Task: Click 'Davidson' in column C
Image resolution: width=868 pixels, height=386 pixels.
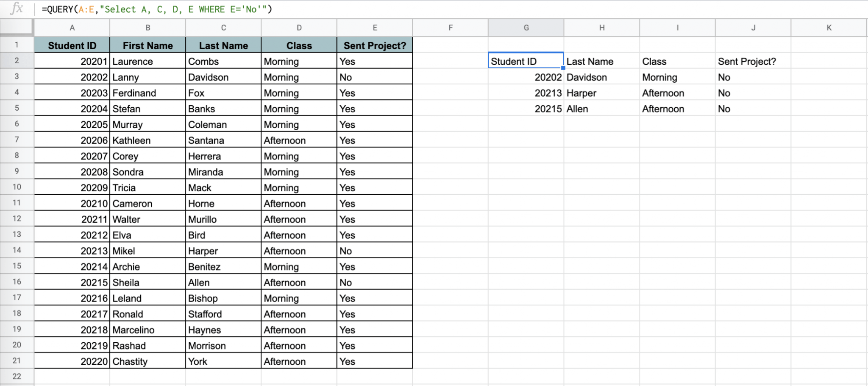Action: (x=223, y=77)
